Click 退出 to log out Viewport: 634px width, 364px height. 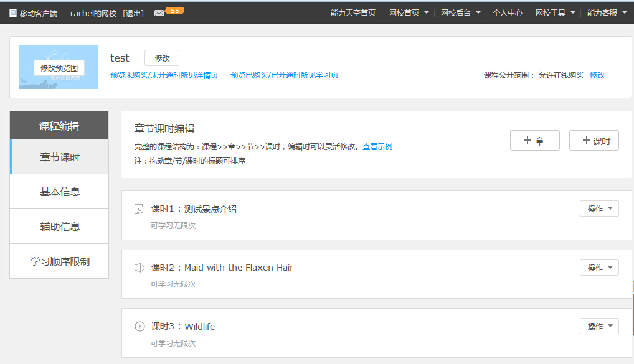[x=133, y=13]
